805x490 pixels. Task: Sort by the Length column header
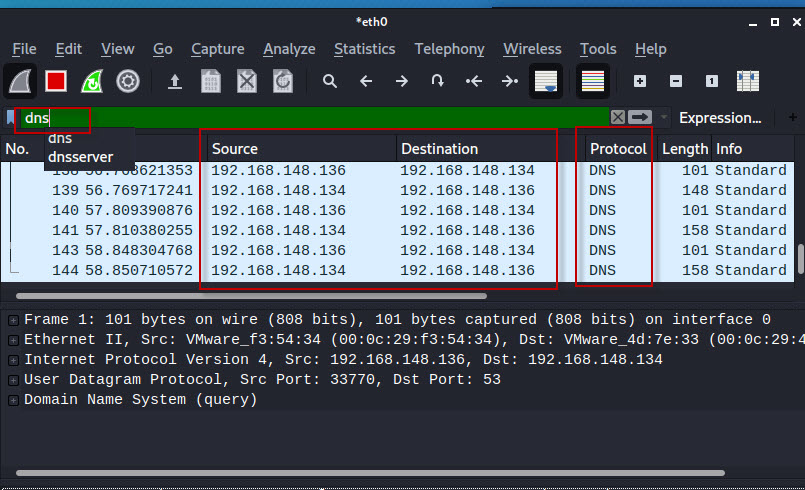[684, 149]
